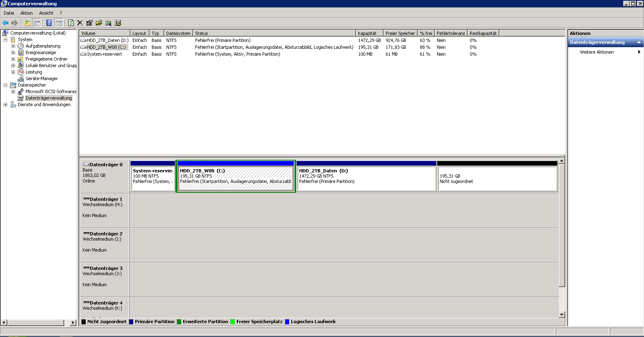This screenshot has width=644, height=337.
Task: Expand the Leistung node
Action: pyautogui.click(x=13, y=72)
